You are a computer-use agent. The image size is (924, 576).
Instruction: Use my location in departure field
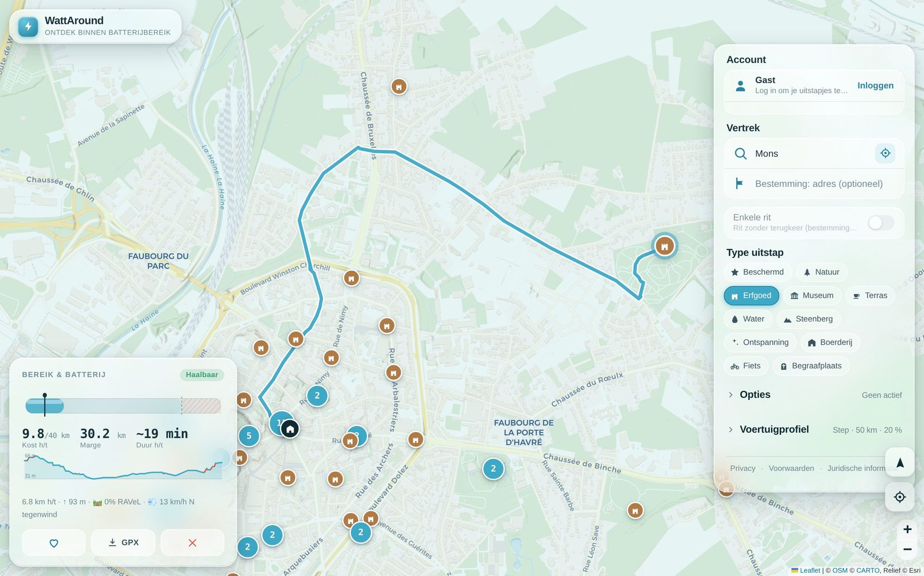[885, 153]
